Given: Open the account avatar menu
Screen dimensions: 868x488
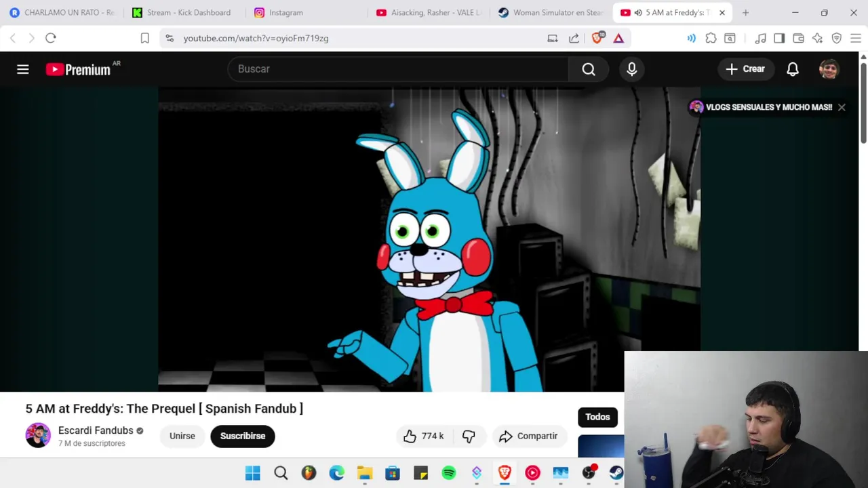Looking at the screenshot, I should (829, 69).
